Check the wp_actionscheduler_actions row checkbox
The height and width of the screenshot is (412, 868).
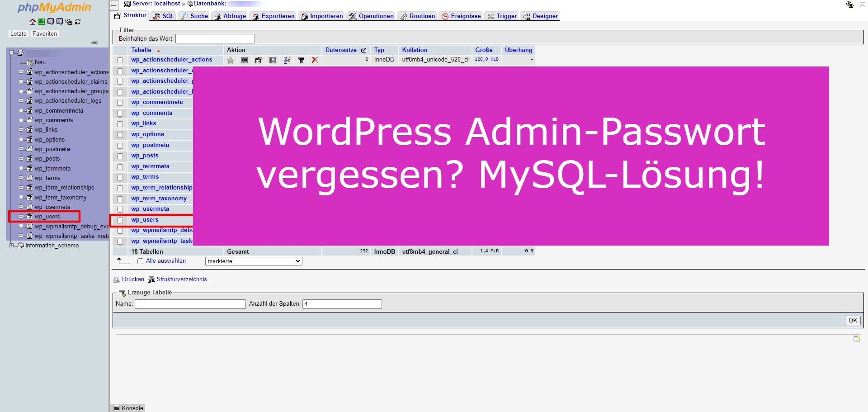[120, 60]
